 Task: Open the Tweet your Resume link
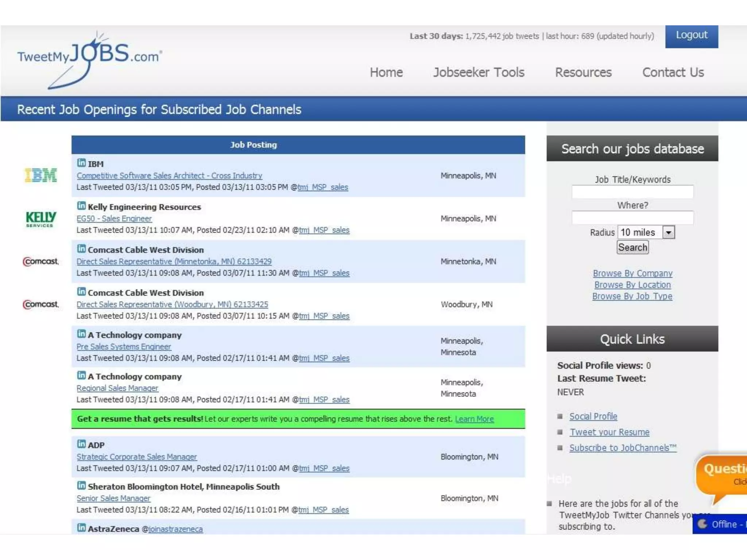[609, 432]
